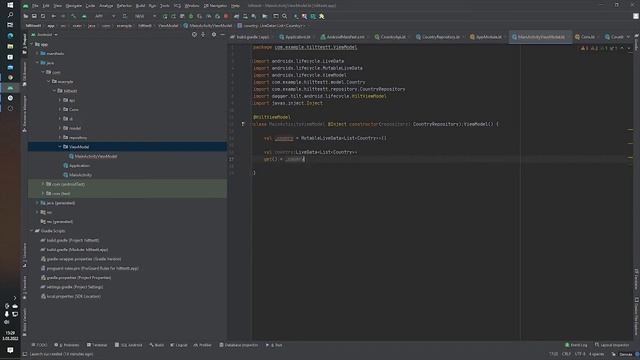Expand the manifests folder
This screenshot has width=640, height=360.
(x=37, y=53)
